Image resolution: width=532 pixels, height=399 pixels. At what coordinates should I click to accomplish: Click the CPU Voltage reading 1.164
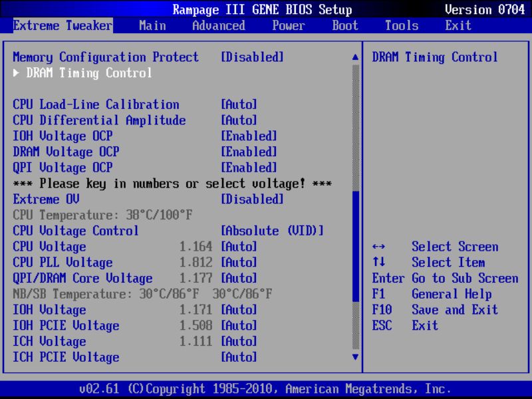[196, 247]
